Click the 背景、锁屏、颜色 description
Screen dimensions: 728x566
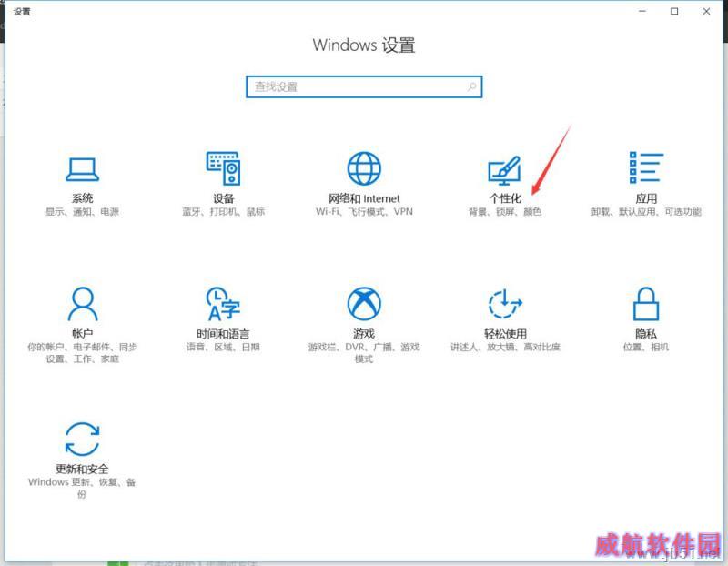pyautogui.click(x=505, y=212)
